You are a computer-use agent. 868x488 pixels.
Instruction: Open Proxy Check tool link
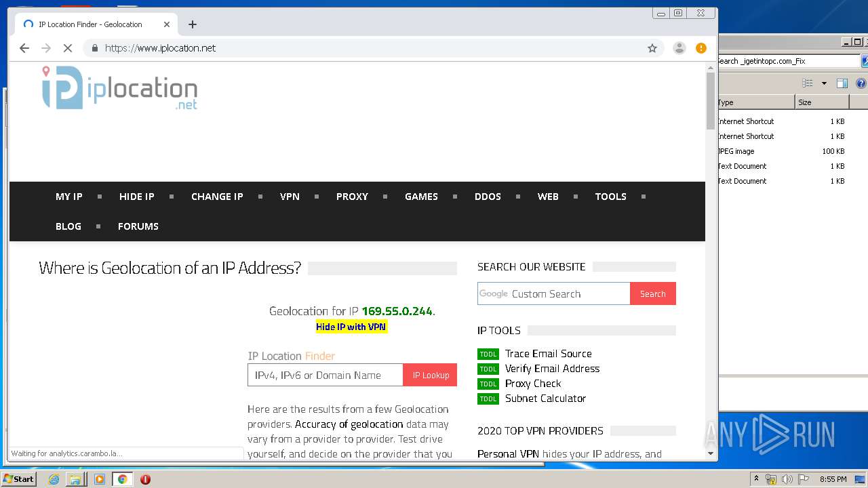pyautogui.click(x=533, y=384)
